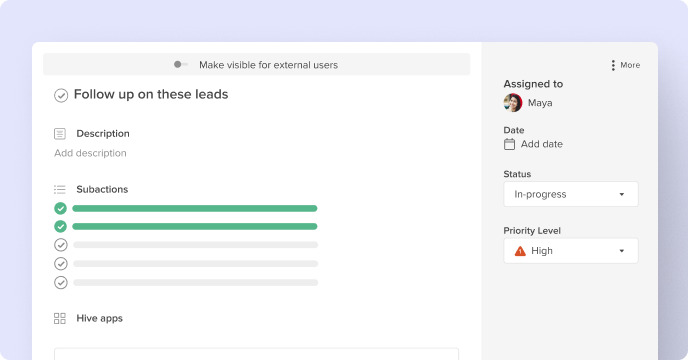
Task: Open the third grey subaction bar
Action: 196,245
